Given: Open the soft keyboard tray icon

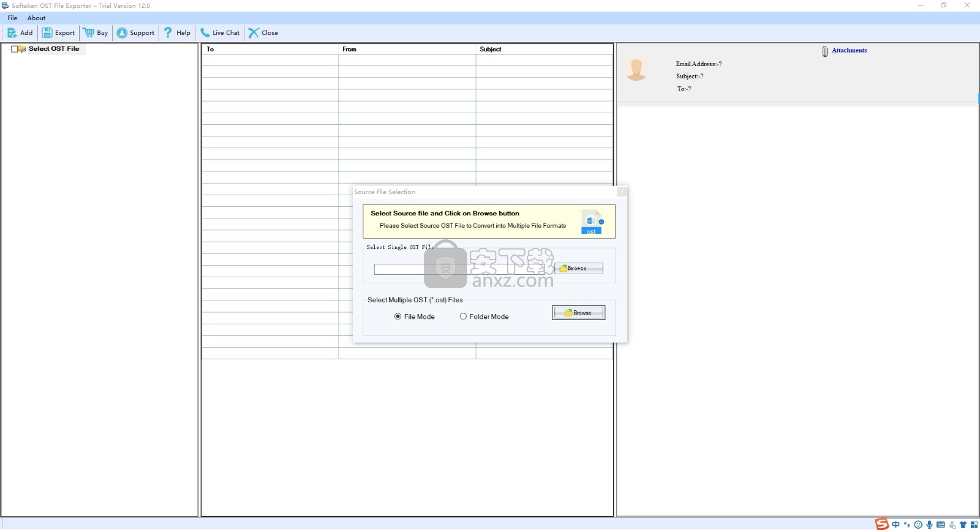Looking at the screenshot, I should pyautogui.click(x=941, y=524).
